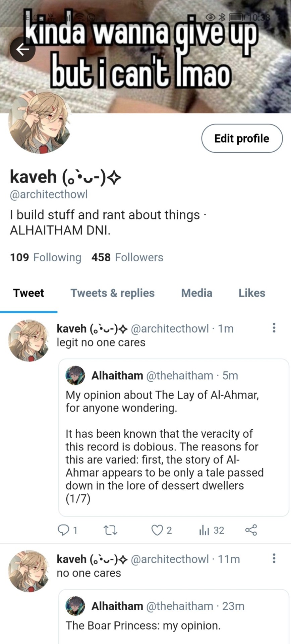
Task: Click the Edit profile button
Action: [x=242, y=138]
